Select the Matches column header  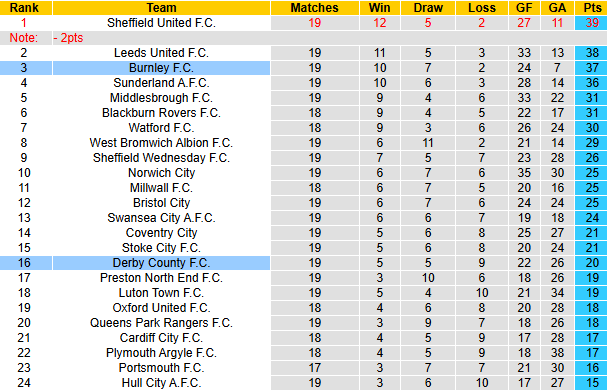coord(315,8)
